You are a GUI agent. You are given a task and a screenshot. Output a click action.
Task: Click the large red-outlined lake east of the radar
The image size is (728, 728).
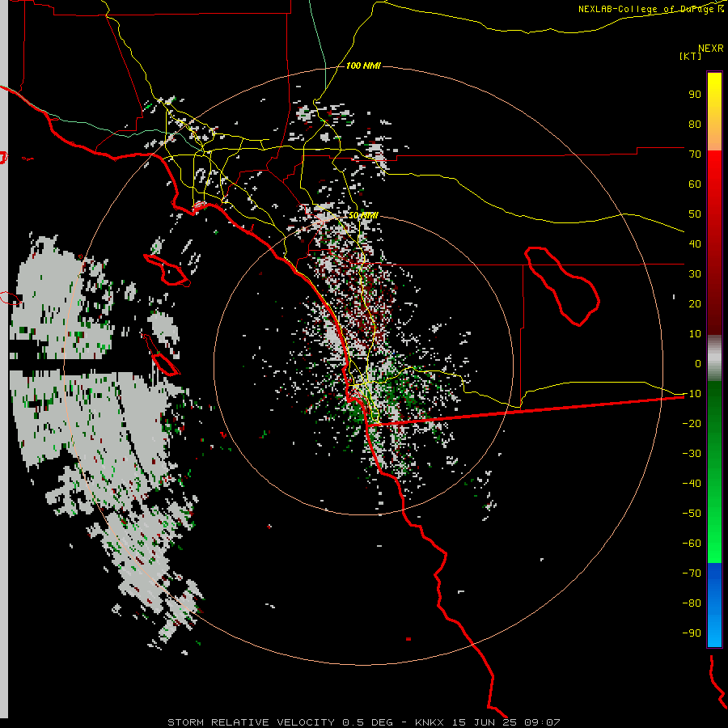tap(562, 286)
